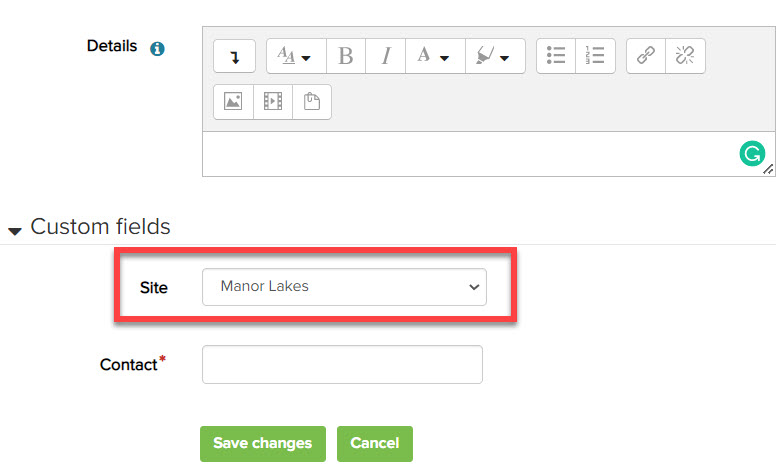Toggle bold formatting
This screenshot has height=471, width=779.
pos(346,57)
